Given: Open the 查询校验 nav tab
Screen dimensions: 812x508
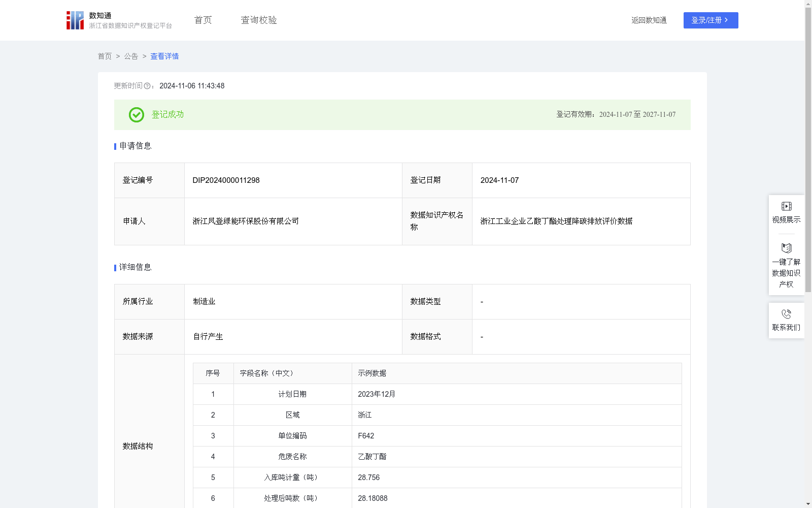Looking at the screenshot, I should pos(259,20).
